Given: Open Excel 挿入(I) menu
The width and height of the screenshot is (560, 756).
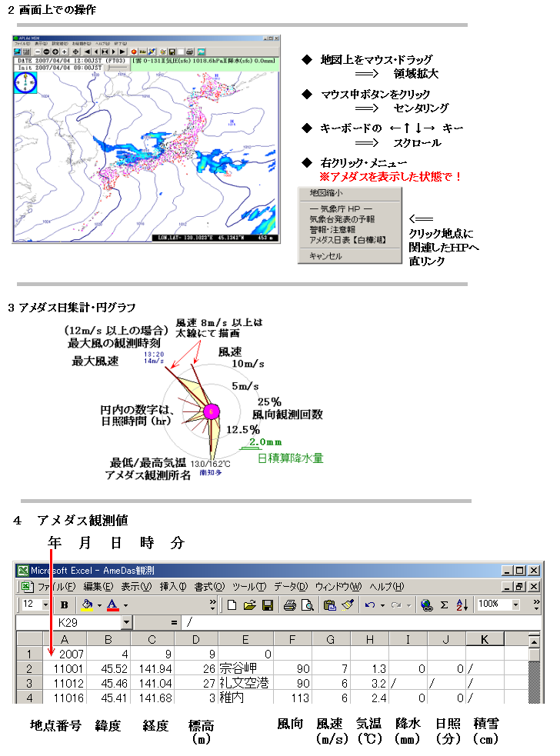Looking at the screenshot, I should pos(172,587).
